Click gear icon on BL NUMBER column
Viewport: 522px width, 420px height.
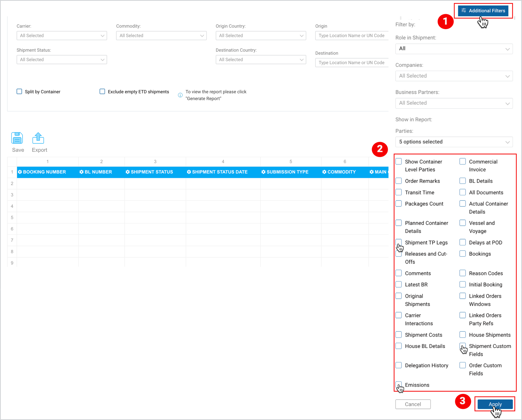(82, 172)
